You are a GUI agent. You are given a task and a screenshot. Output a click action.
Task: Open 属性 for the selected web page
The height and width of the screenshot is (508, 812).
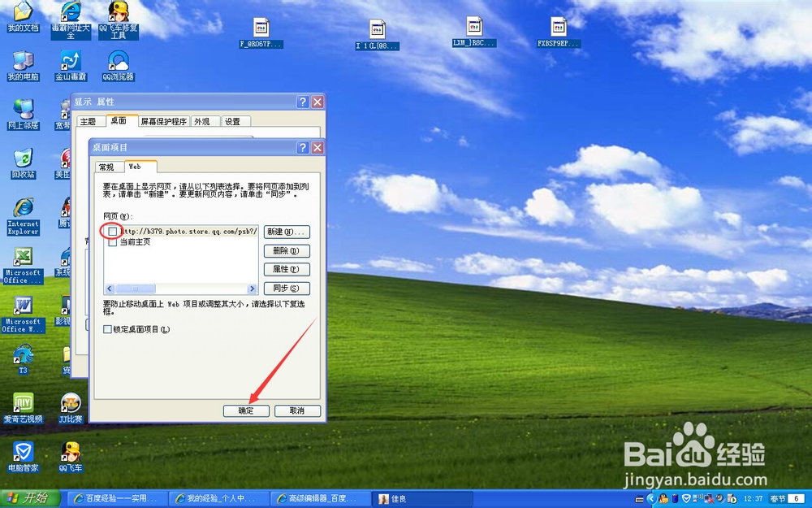coord(287,269)
